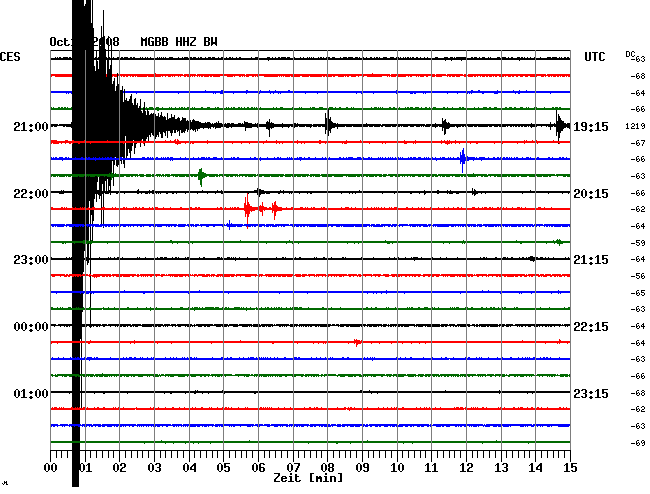Viewport: 650px width, 494px height.
Task: Click the DC value -56
Action: tap(638, 276)
